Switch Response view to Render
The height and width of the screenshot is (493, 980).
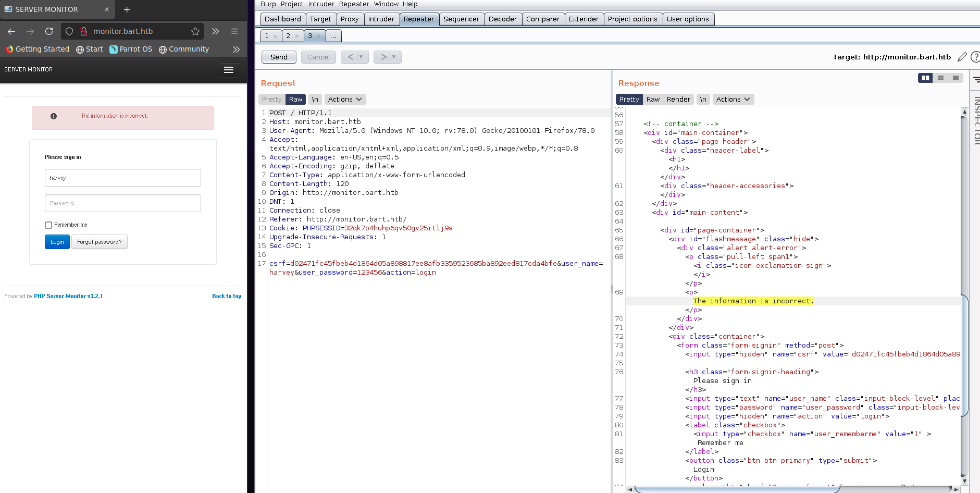(678, 100)
